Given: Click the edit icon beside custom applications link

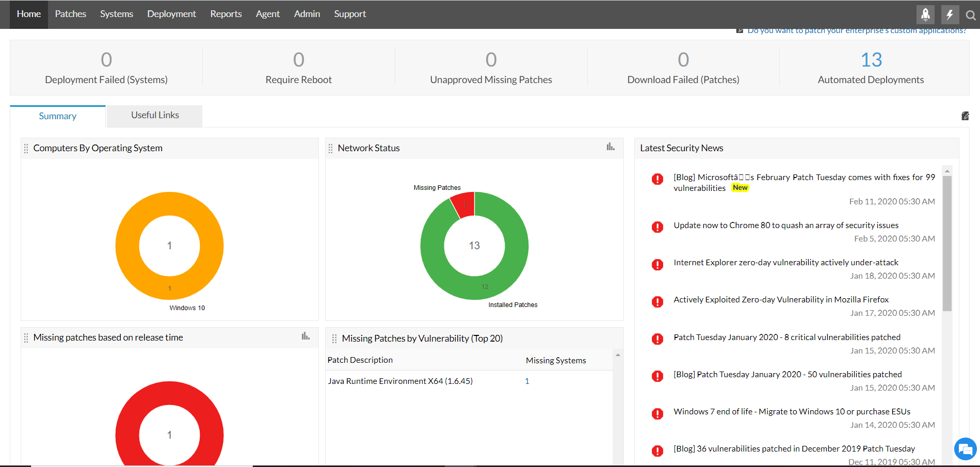Looking at the screenshot, I should pos(740,31).
